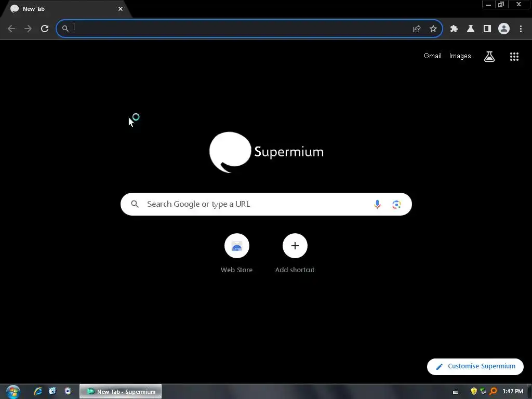This screenshot has height=399, width=532.
Task: Launch Internet Explorer from taskbar
Action: [x=38, y=392]
